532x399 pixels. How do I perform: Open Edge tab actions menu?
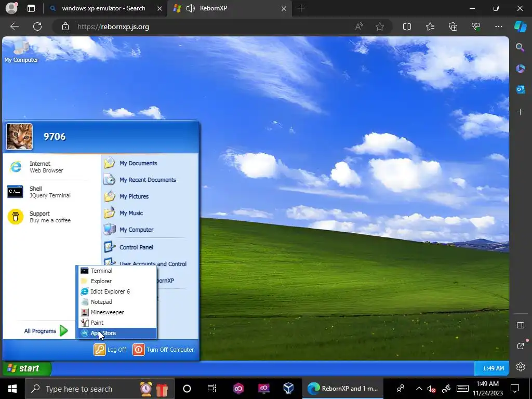pos(31,8)
